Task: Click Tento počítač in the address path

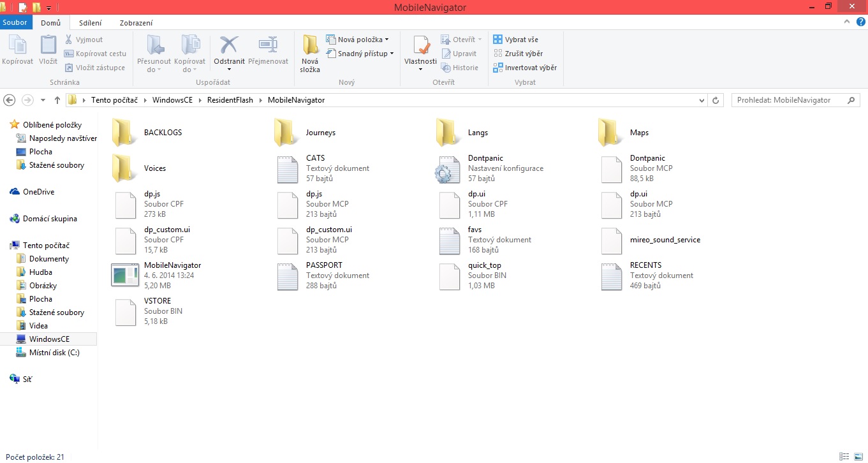Action: [115, 100]
